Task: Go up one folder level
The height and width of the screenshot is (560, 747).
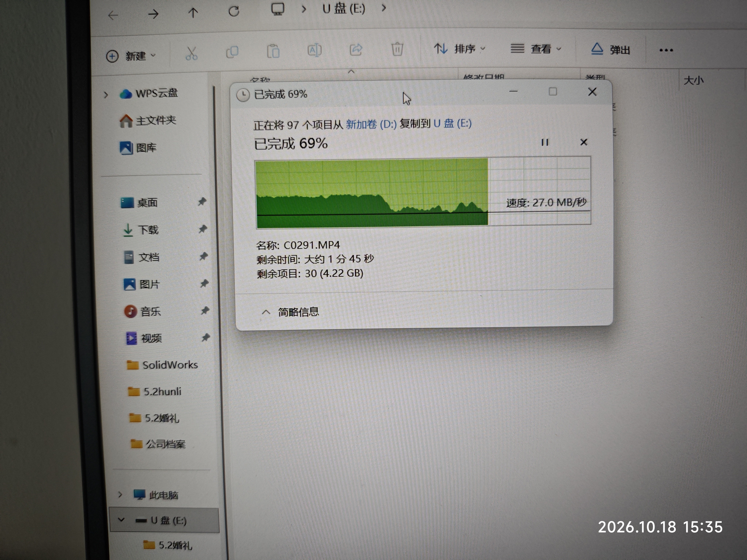Action: point(193,13)
